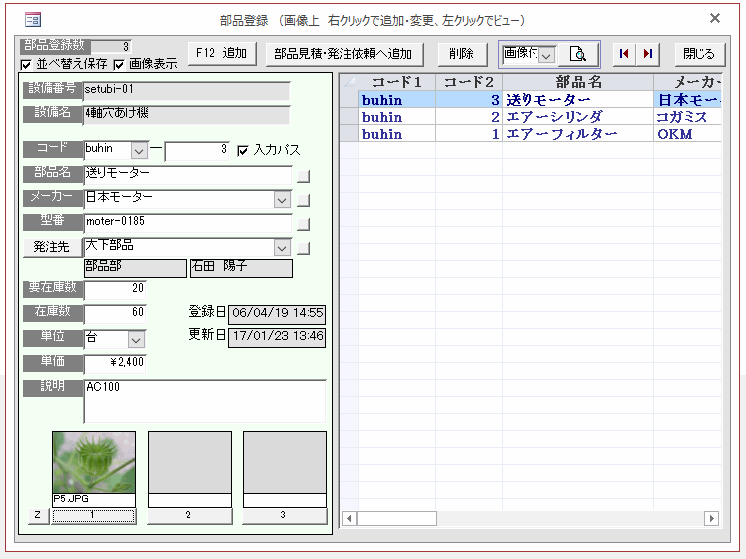Click the コード2 column header
Screen dimensions: 746x559
[x=469, y=82]
